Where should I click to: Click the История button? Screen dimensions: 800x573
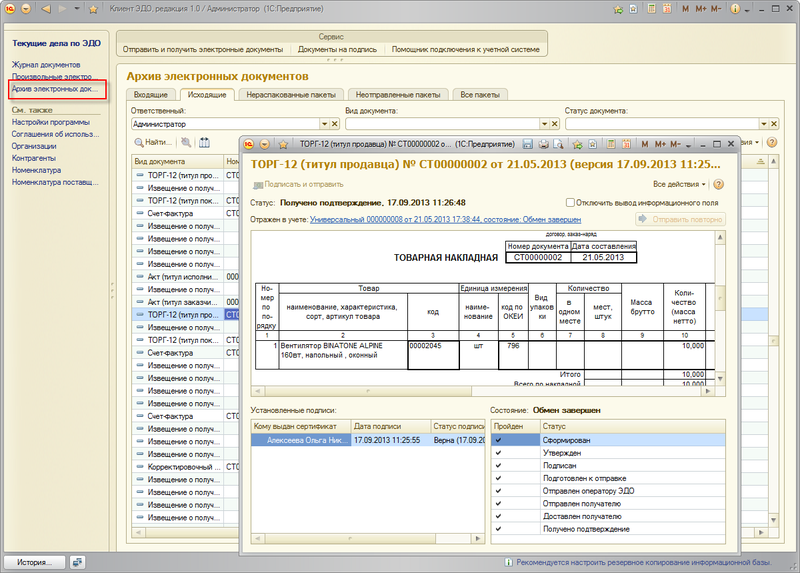34,562
